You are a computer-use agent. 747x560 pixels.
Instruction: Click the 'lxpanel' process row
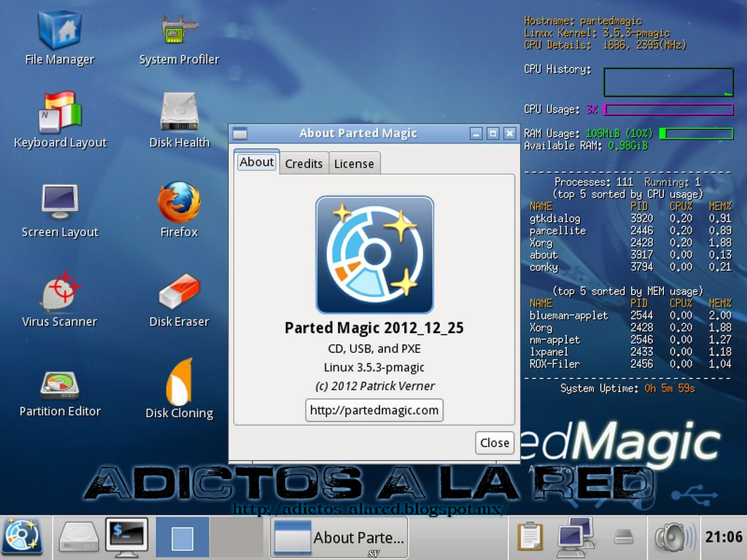(x=630, y=352)
